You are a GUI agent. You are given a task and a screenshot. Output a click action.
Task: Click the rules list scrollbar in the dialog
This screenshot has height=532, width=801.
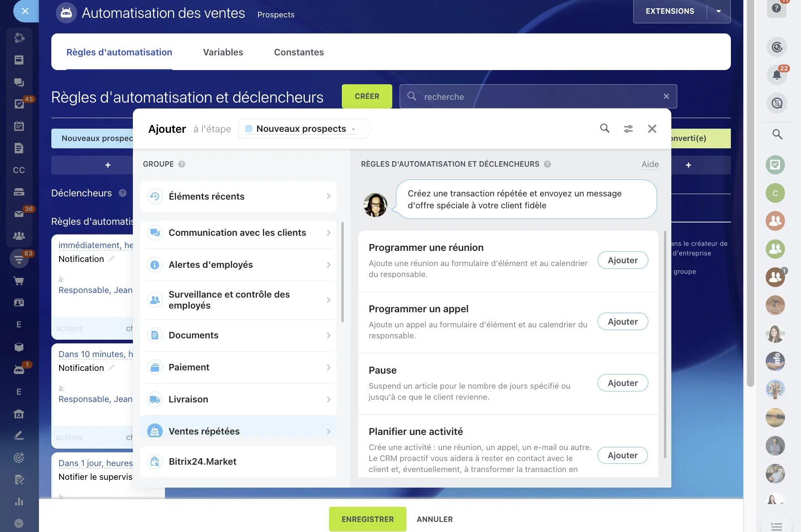(665, 343)
